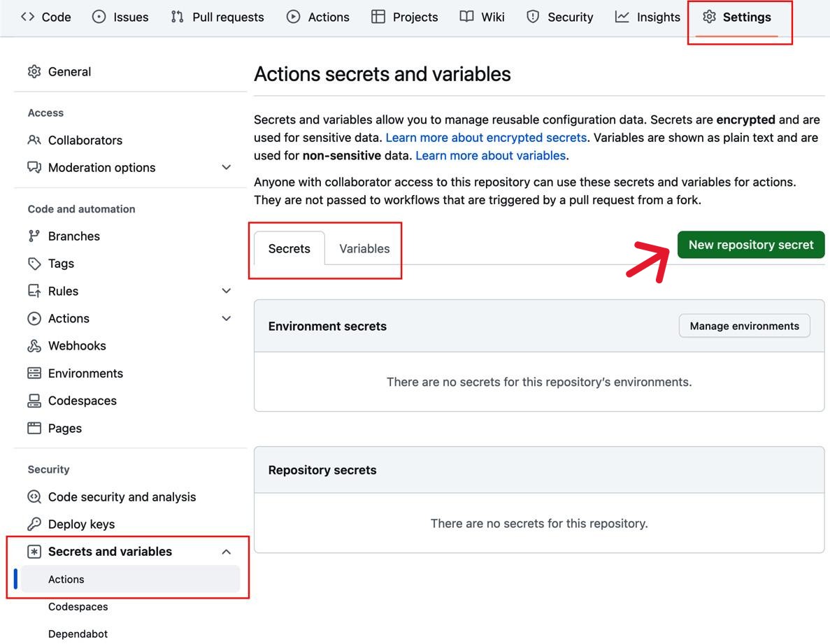Open Deploy keys settings
Viewport: 830px width, 644px height.
click(x=82, y=524)
